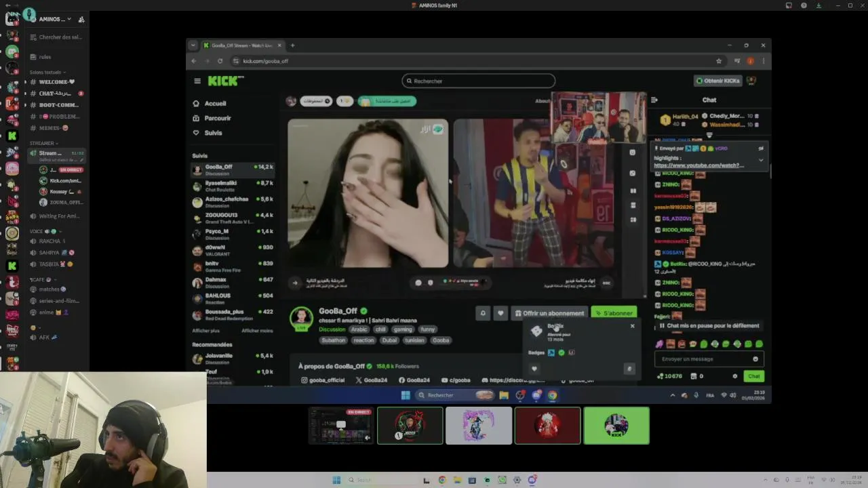Collapse the chat panel arrow icon
This screenshot has width=868, height=488.
654,100
